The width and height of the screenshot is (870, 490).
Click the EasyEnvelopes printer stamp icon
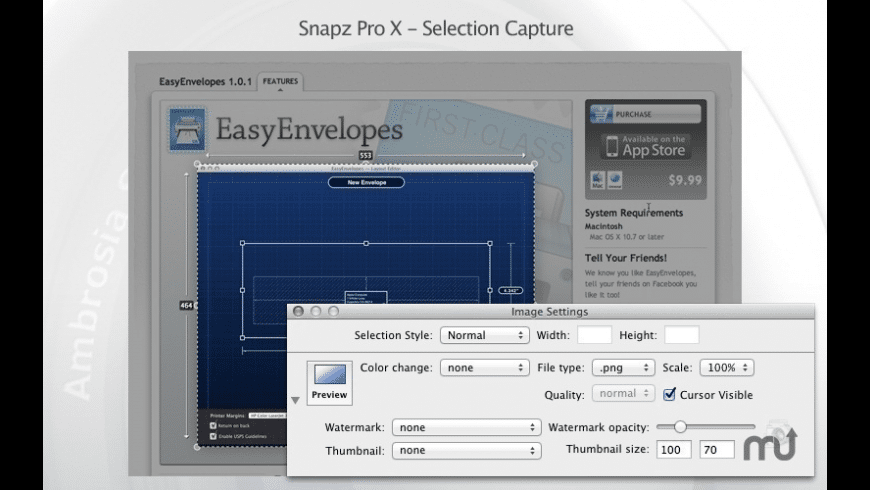coord(187,130)
